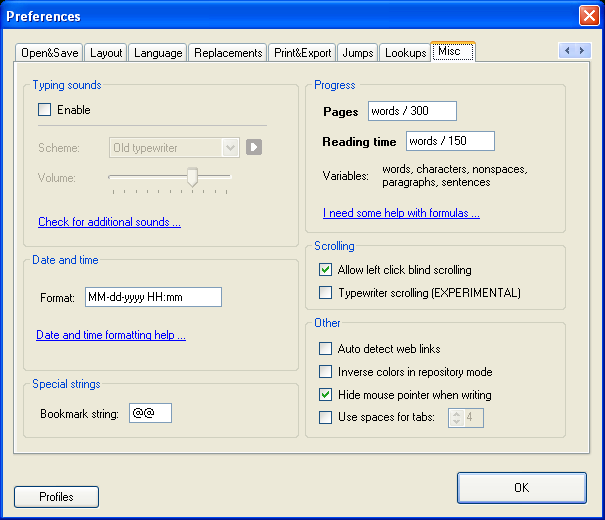Close the Preferences dialog
The image size is (605, 520).
pos(589,16)
